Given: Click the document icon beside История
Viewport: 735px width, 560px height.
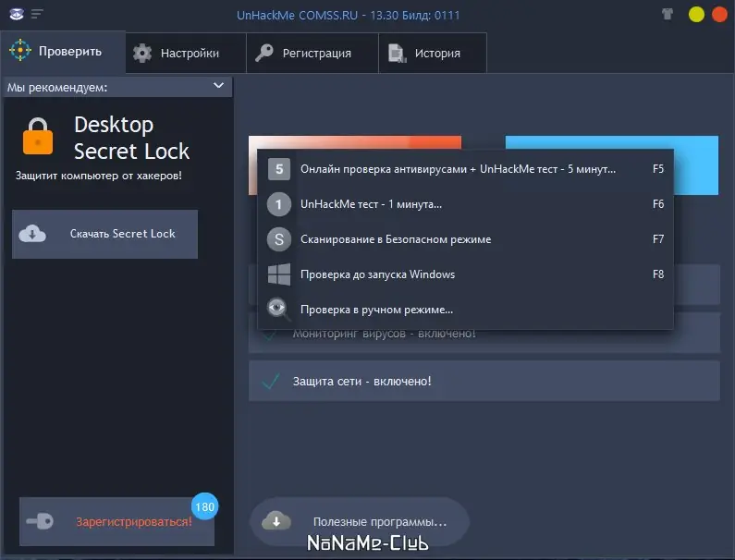Looking at the screenshot, I should click(x=397, y=54).
